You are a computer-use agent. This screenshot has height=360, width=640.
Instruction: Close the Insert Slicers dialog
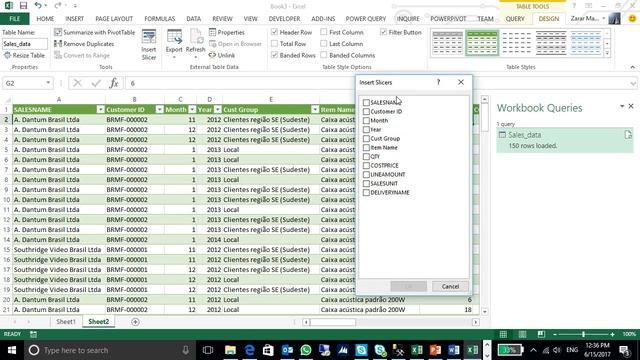tap(461, 82)
